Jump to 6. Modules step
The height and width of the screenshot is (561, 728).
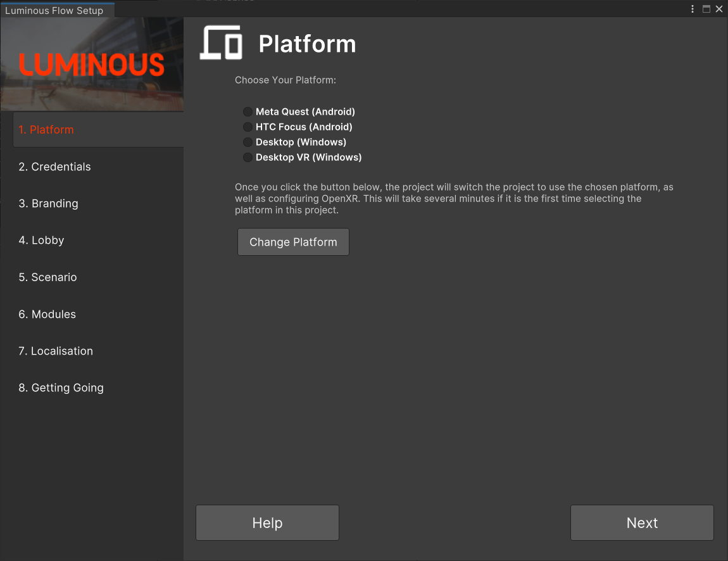point(47,314)
